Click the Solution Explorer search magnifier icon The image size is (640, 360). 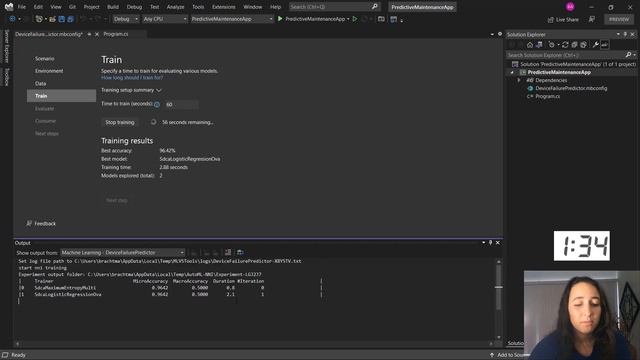[x=628, y=55]
